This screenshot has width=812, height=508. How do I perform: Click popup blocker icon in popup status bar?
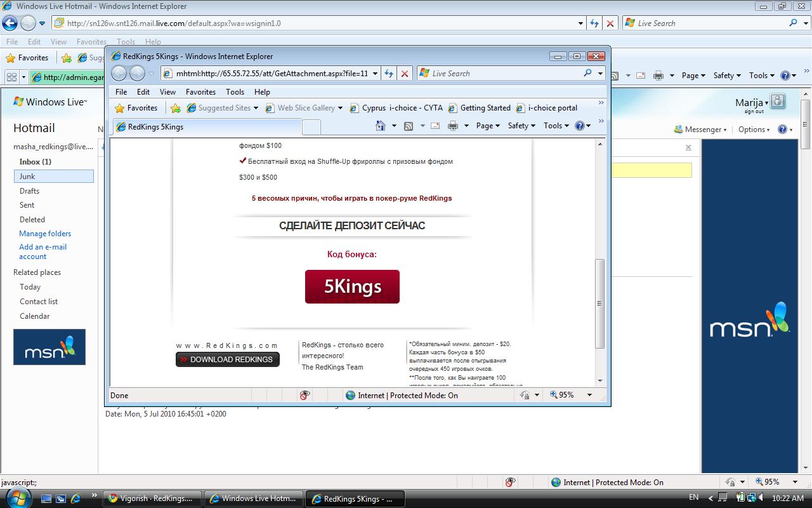click(x=305, y=395)
